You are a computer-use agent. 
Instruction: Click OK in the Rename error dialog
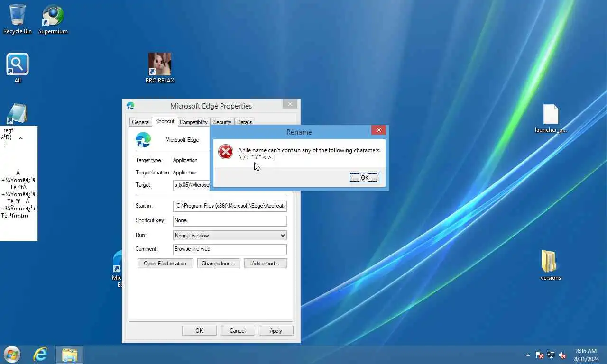(x=364, y=178)
